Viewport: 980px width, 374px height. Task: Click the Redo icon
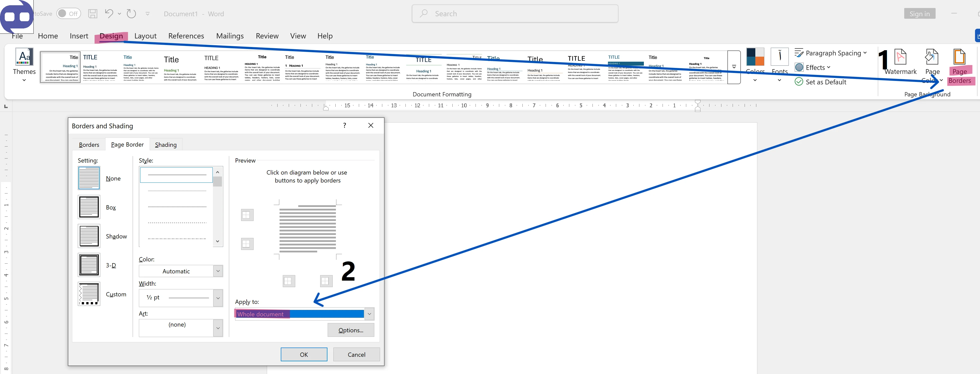[x=131, y=14]
